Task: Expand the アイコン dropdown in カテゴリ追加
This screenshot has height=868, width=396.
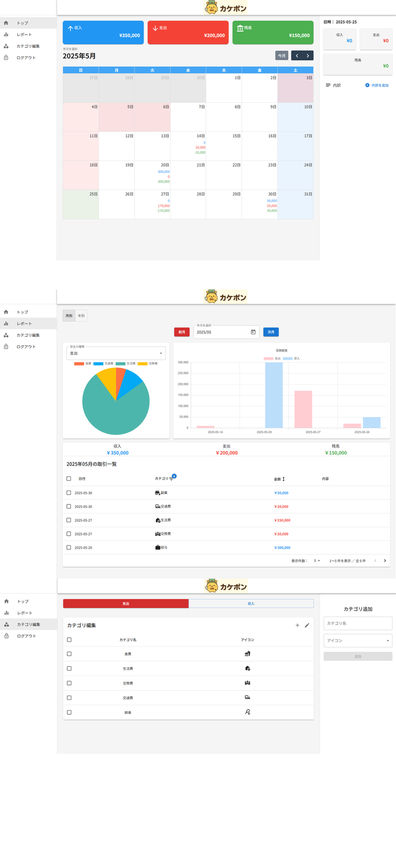Action: 358,641
